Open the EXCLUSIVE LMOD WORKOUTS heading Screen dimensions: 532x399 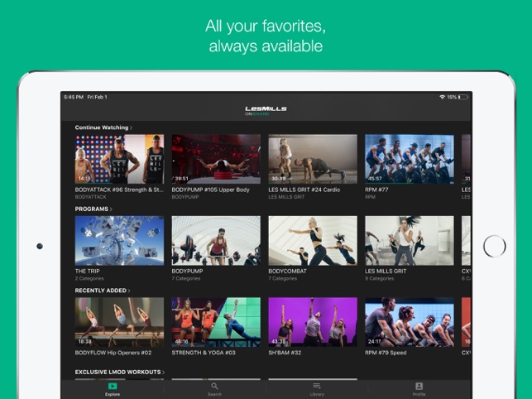coord(117,373)
